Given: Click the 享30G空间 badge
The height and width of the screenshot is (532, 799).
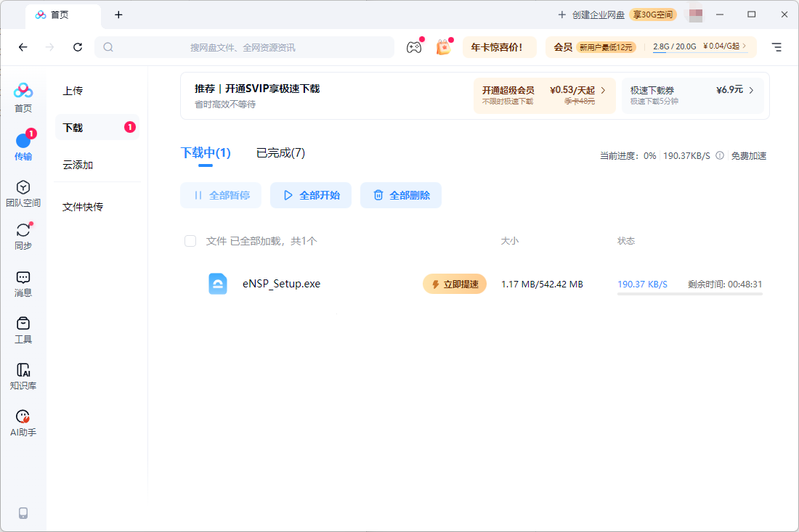Looking at the screenshot, I should click(x=653, y=15).
